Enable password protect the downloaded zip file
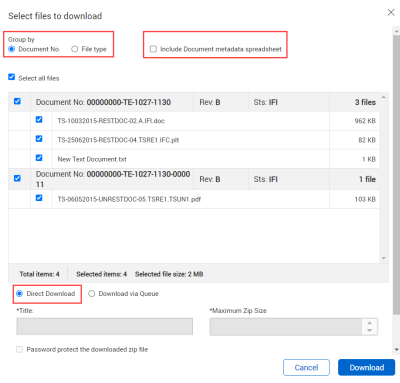The image size is (400, 383). [20, 349]
